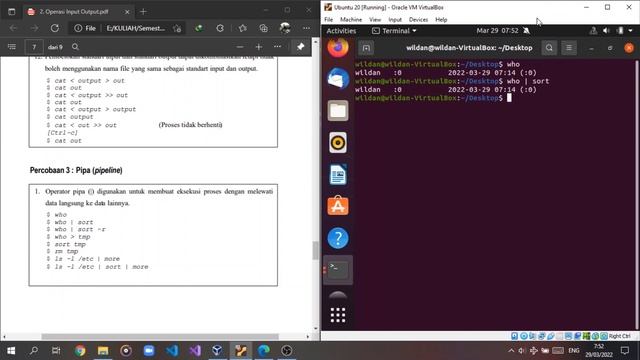Open Firefox from the Ubuntu dock
640x360 pixels.
[338, 48]
